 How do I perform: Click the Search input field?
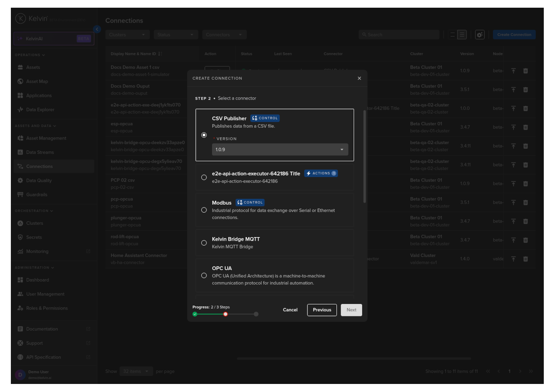[399, 35]
